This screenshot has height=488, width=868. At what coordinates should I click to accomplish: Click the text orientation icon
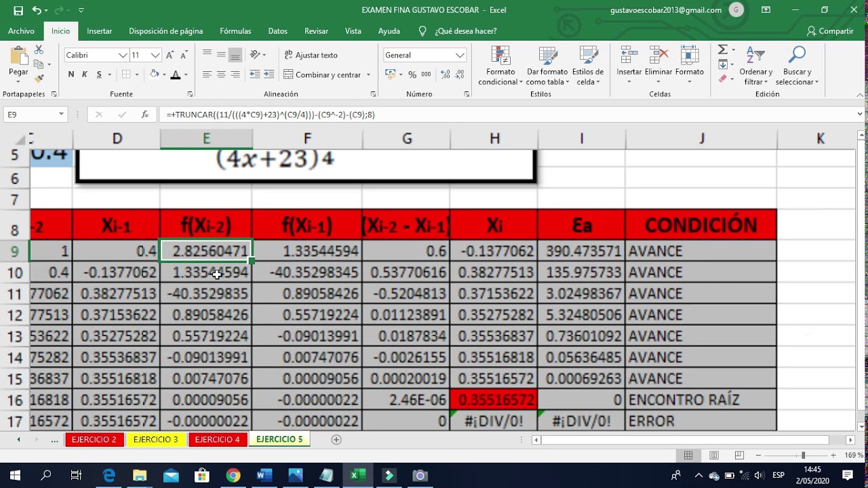click(x=256, y=55)
